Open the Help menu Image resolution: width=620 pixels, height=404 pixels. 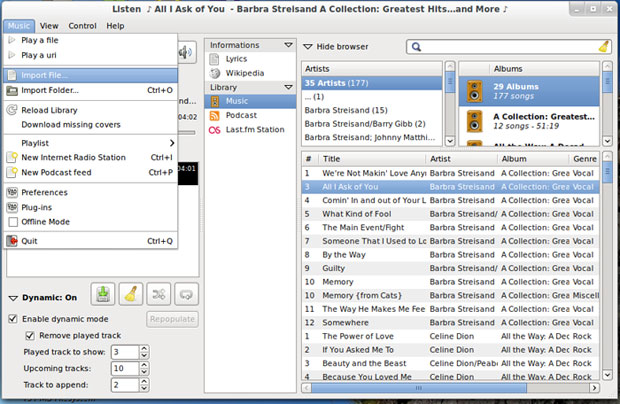(x=115, y=26)
